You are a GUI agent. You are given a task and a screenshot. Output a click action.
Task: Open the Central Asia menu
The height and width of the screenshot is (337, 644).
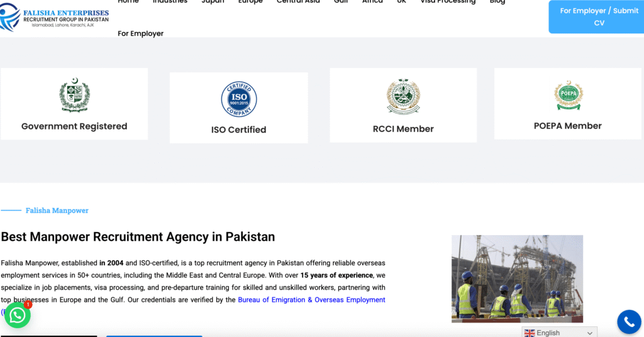click(298, 2)
